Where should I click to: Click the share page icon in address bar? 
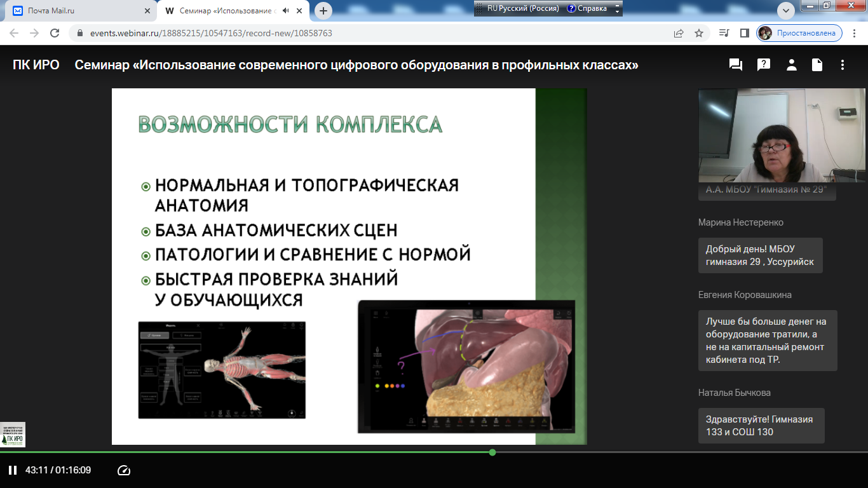[x=679, y=33]
